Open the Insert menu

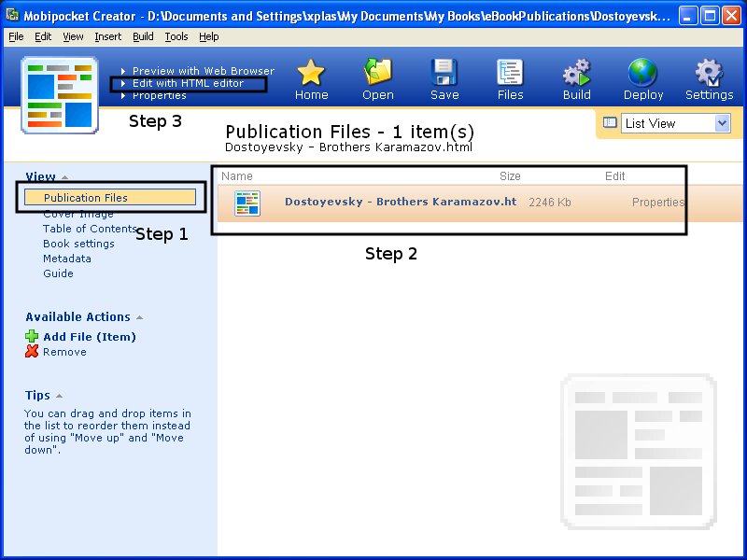coord(108,36)
